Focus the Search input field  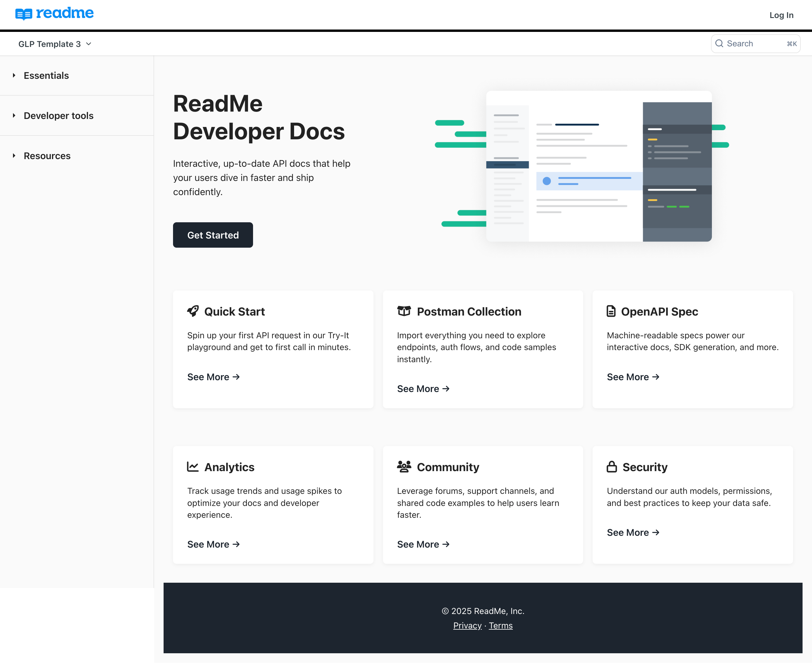click(x=756, y=43)
